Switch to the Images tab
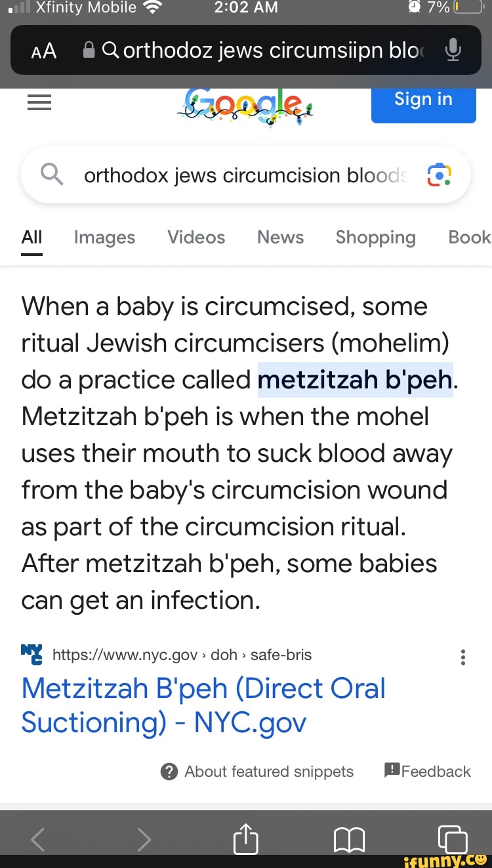The height and width of the screenshot is (868, 492). point(104,238)
